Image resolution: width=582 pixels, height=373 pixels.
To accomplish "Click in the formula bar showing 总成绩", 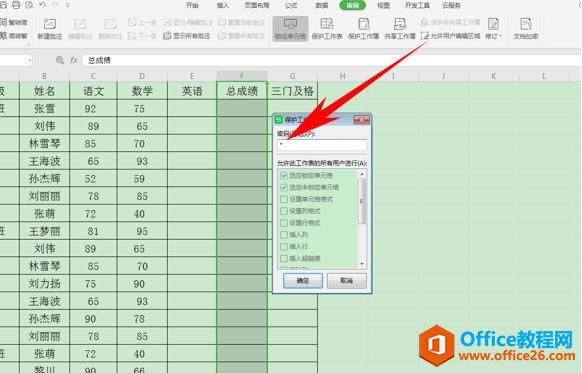I will 332,60.
